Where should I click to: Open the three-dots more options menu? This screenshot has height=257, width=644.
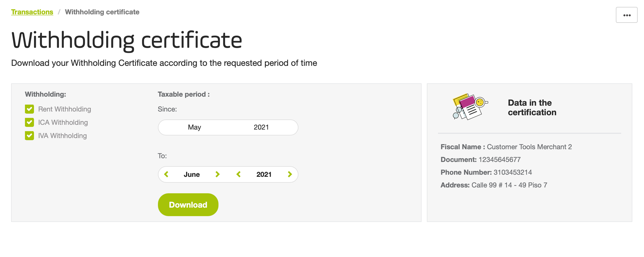[626, 15]
